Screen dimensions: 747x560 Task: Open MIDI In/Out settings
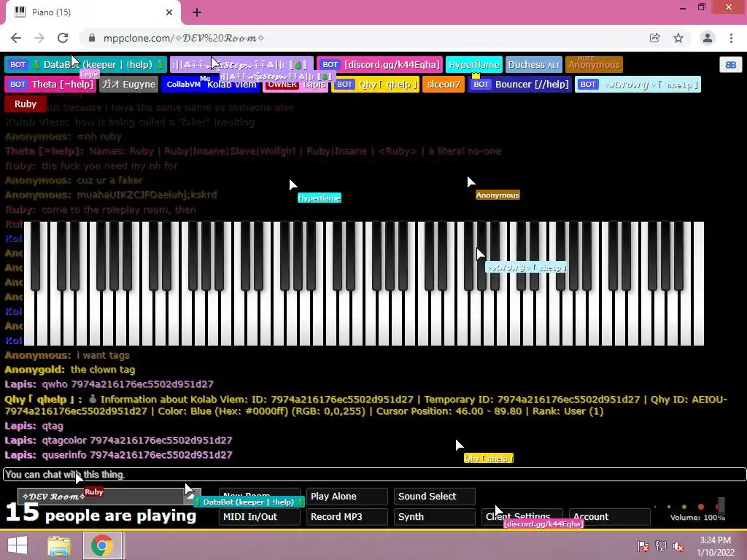click(260, 517)
